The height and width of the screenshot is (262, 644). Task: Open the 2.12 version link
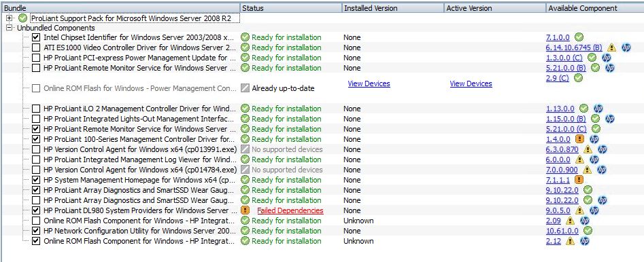point(554,241)
